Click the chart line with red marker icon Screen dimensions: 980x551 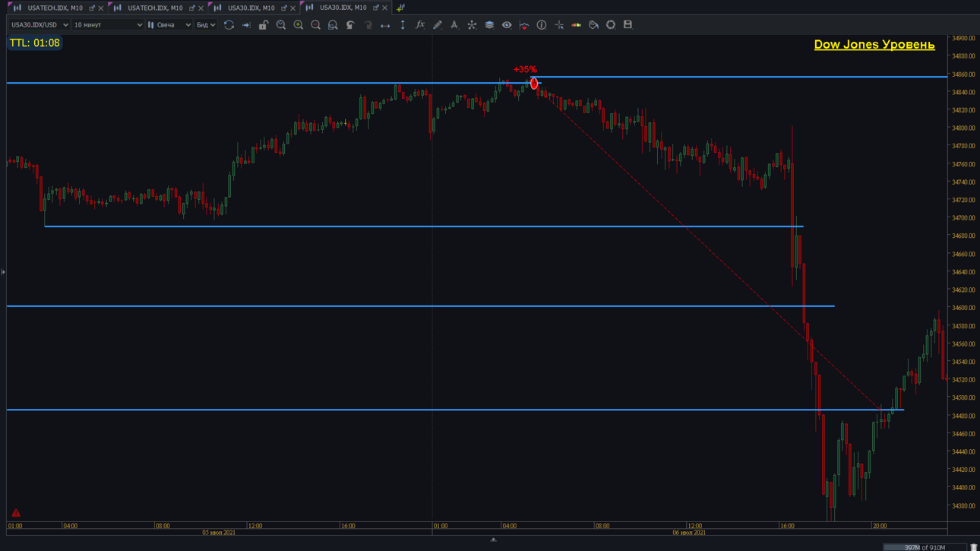524,25
